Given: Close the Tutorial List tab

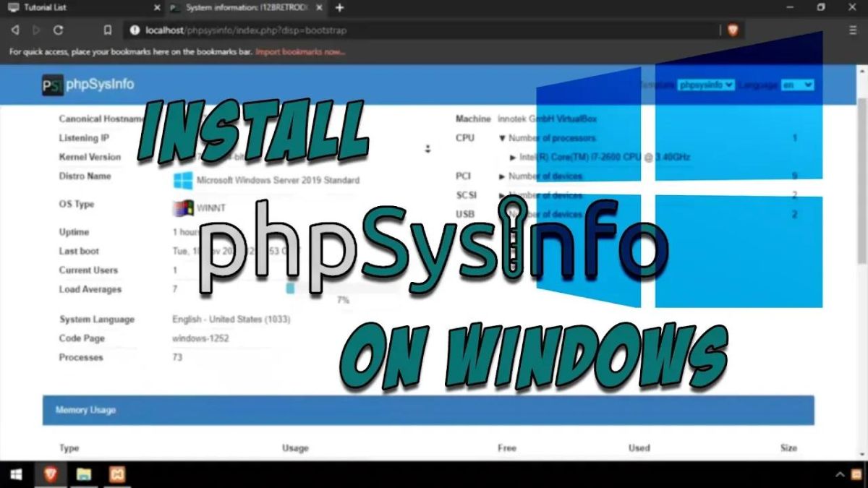Looking at the screenshot, I should 157,7.
